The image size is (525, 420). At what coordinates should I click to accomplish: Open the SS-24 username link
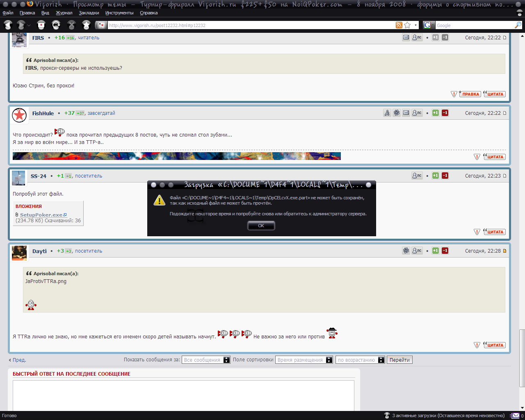tap(39, 176)
